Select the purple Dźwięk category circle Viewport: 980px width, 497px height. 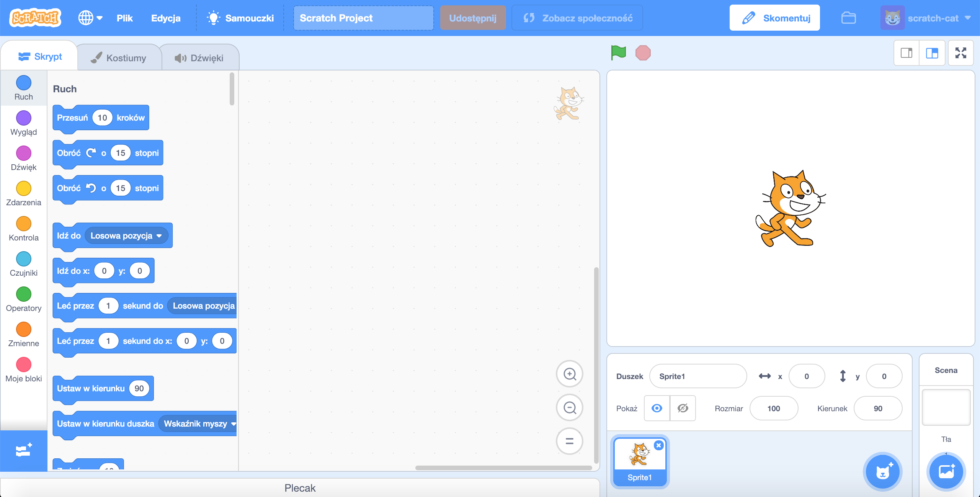click(24, 153)
